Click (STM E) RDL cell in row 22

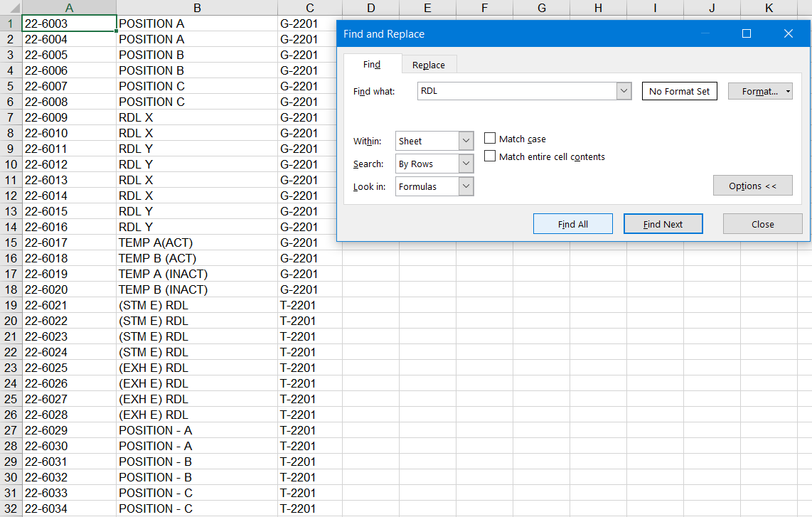click(x=197, y=352)
